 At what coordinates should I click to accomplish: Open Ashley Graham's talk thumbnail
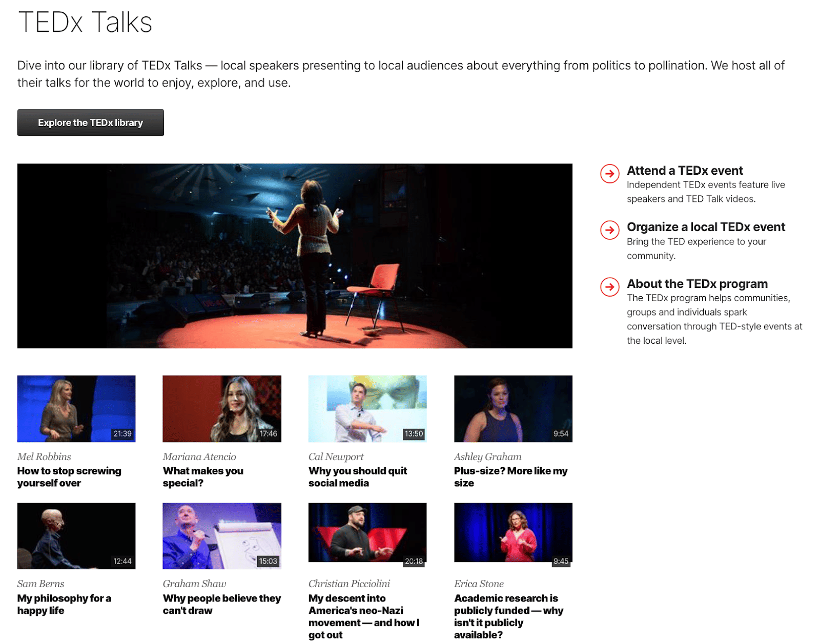(x=512, y=408)
